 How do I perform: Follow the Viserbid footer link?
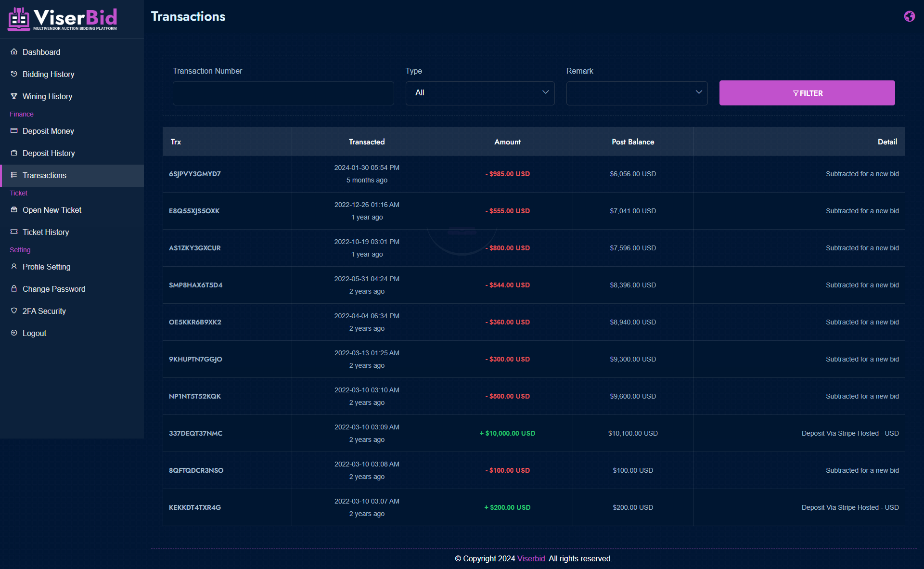(531, 558)
